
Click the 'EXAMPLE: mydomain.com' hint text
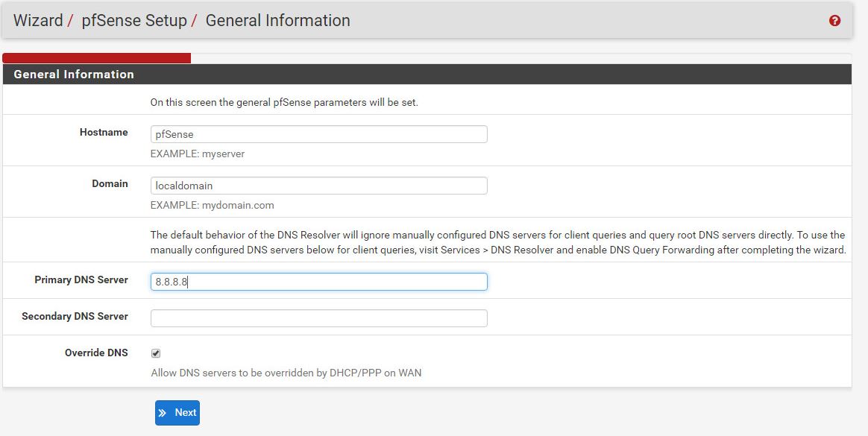point(212,205)
